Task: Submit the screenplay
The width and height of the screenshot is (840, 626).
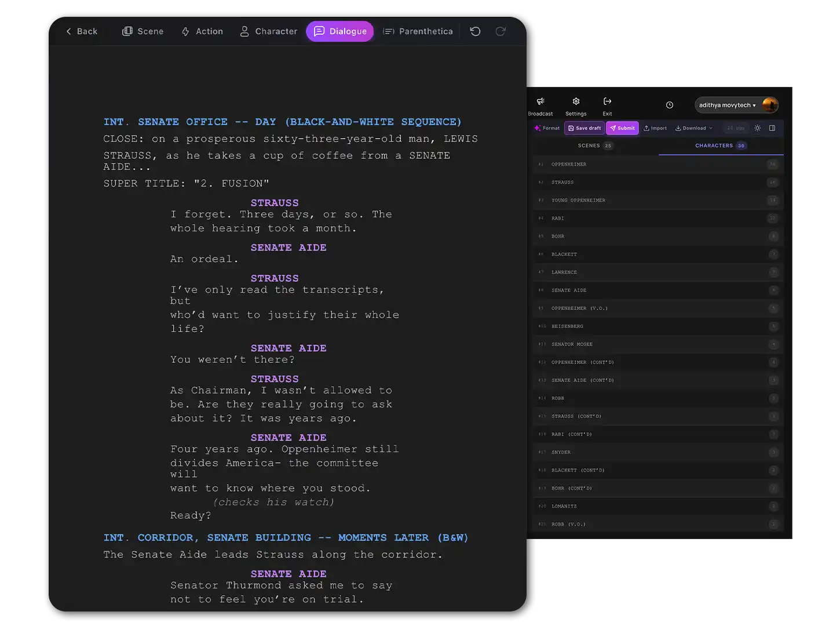Action: tap(622, 128)
